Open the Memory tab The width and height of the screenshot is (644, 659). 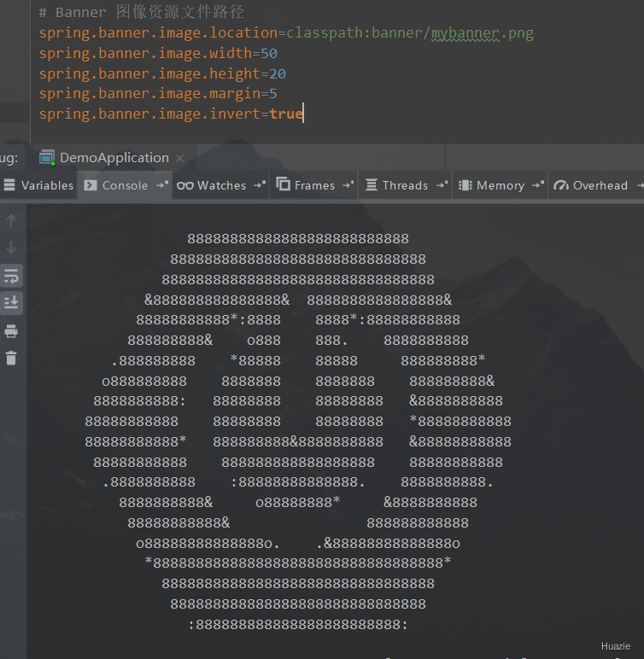(501, 185)
